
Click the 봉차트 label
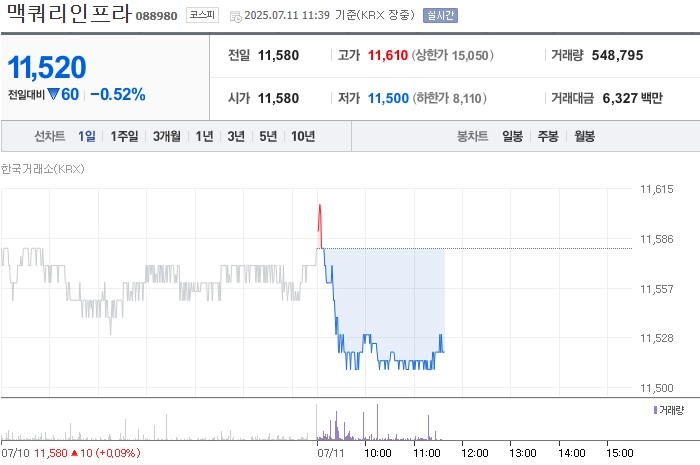(x=473, y=136)
